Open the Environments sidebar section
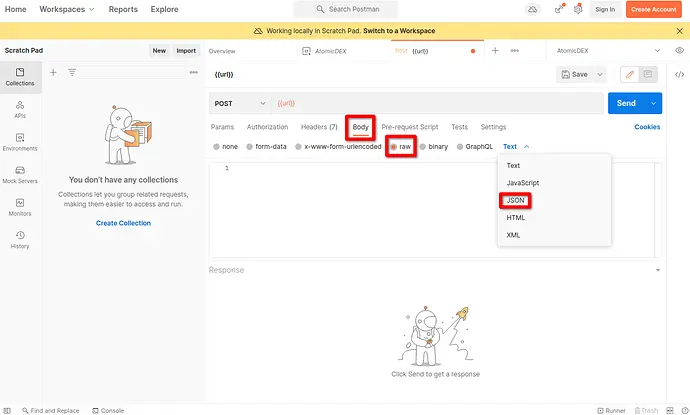 [x=20, y=141]
